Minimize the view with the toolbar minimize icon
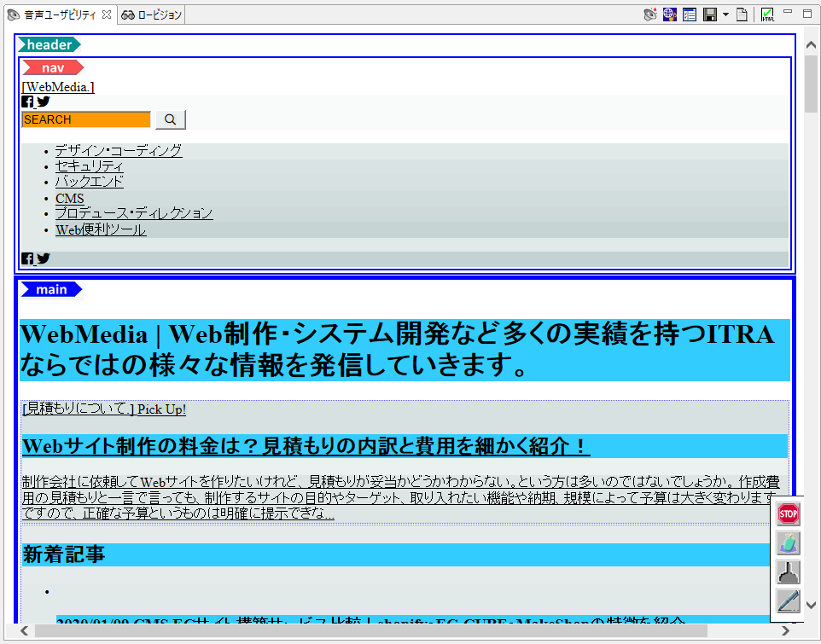Viewport: 821px width, 644px height. point(788,11)
